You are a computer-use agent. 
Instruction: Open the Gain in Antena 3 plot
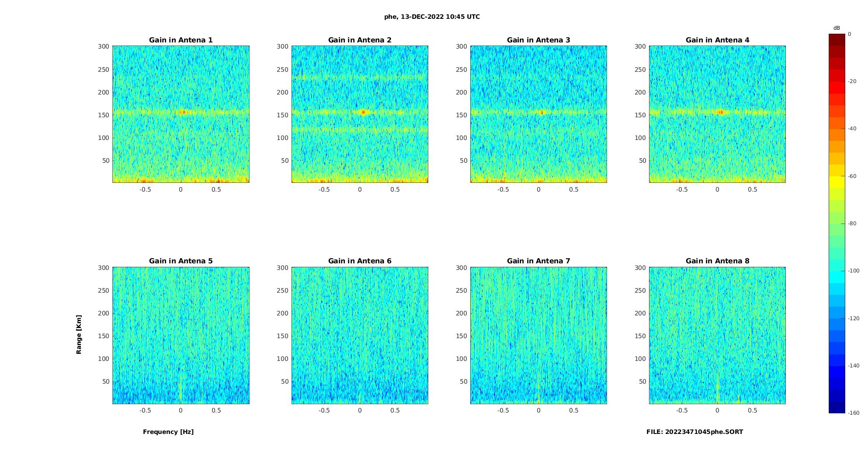pos(538,114)
